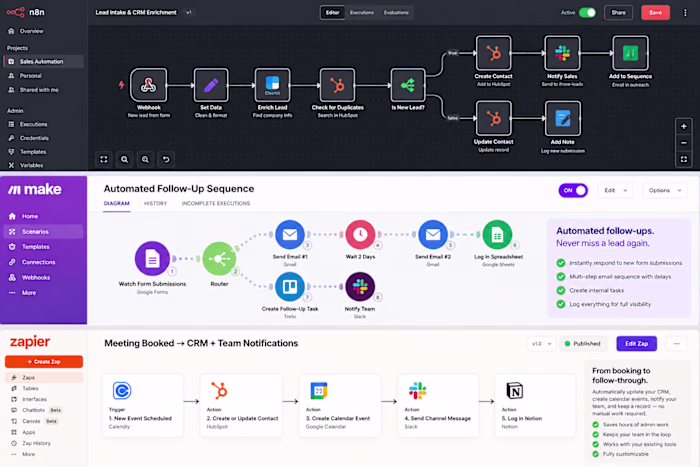Click the fit-to-view icon in n8n canvas toolbar
The width and height of the screenshot is (700, 467).
coord(104,159)
